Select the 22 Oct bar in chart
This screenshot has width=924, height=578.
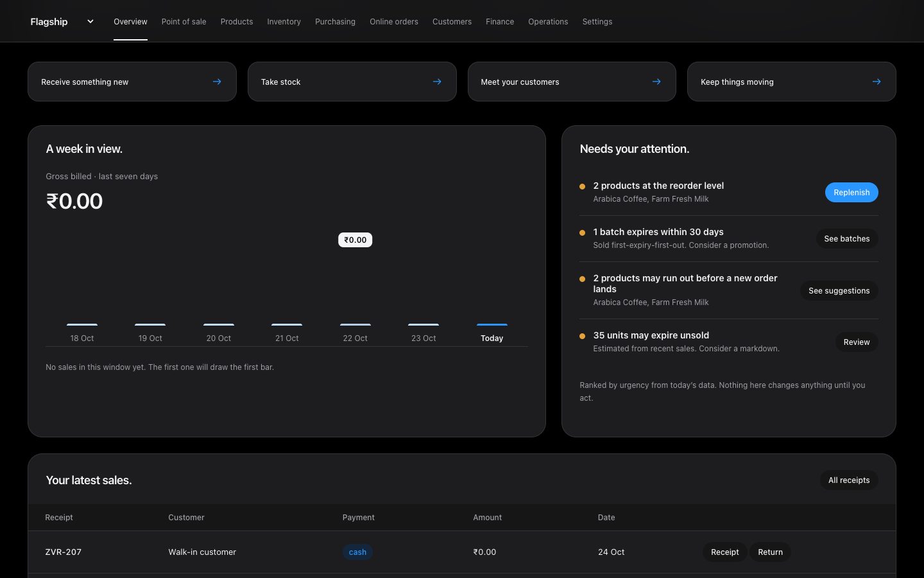pyautogui.click(x=355, y=324)
